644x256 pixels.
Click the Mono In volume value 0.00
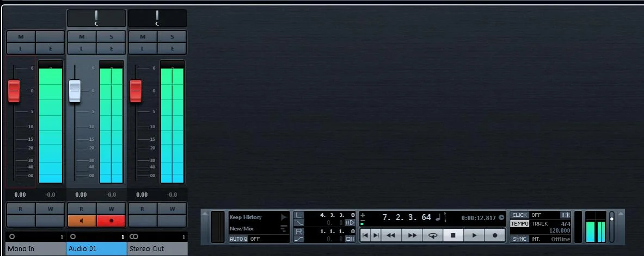[x=20, y=195]
